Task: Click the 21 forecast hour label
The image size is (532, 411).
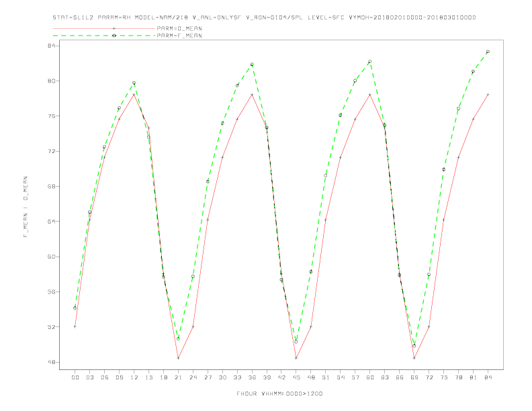Action: coord(178,377)
